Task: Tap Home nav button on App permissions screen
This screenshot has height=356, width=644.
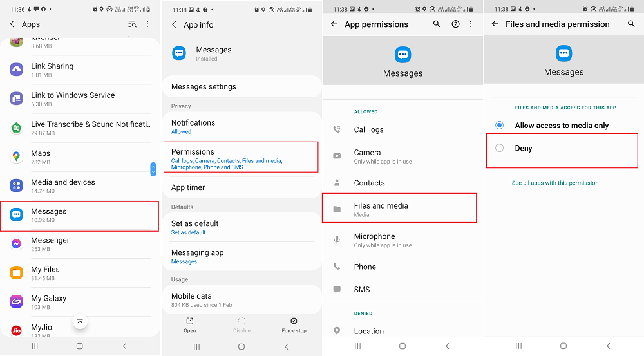Action: (402, 346)
